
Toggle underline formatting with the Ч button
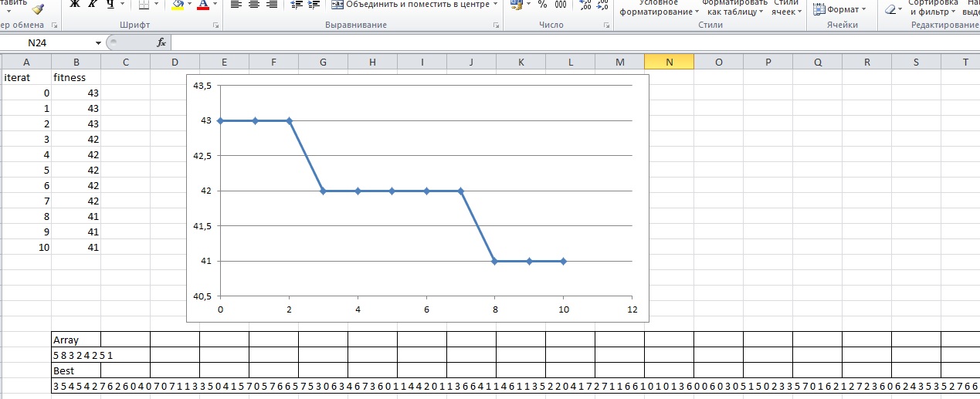pos(110,5)
